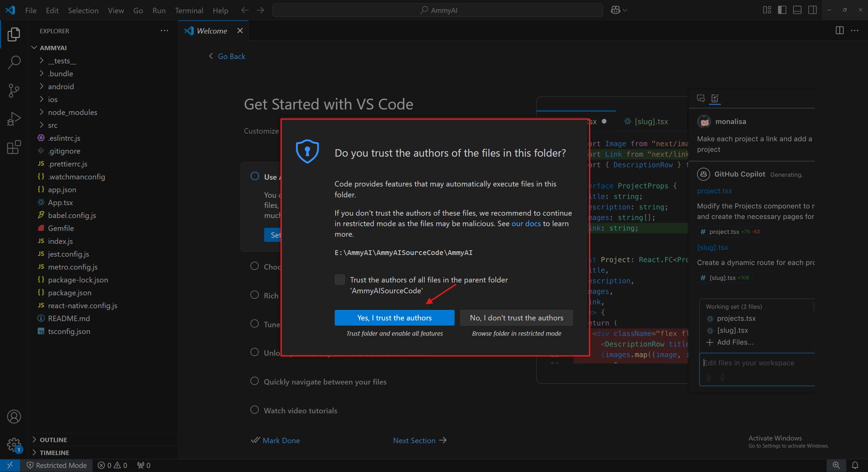Image resolution: width=868 pixels, height=472 pixels.
Task: Click the 'our docs' link
Action: click(x=526, y=223)
